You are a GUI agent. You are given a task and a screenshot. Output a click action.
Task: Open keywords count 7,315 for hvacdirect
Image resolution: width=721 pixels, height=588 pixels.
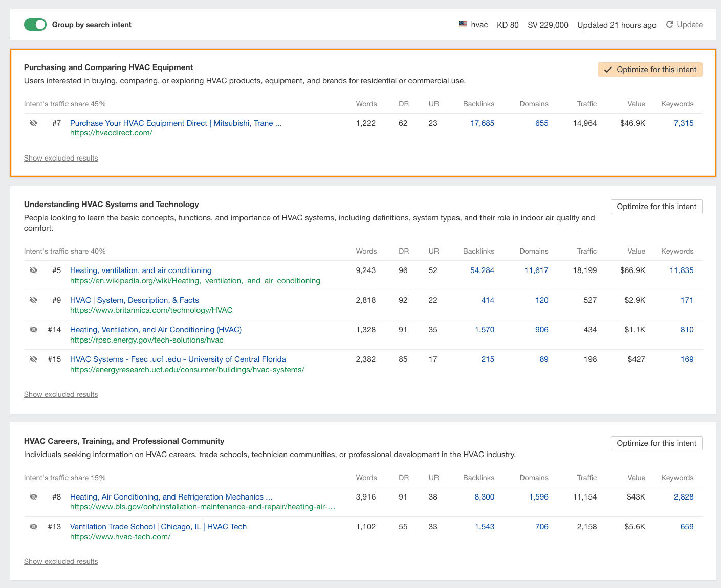[683, 123]
